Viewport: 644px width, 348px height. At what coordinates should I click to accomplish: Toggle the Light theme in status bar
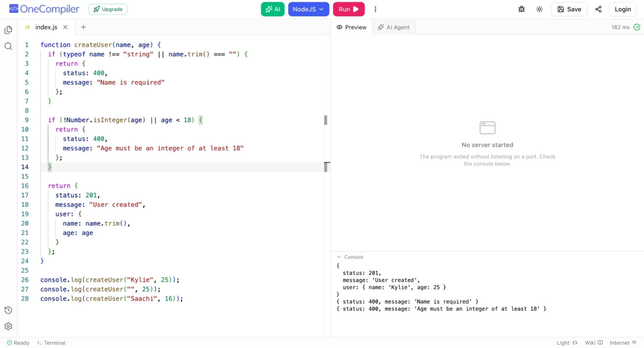coord(567,343)
